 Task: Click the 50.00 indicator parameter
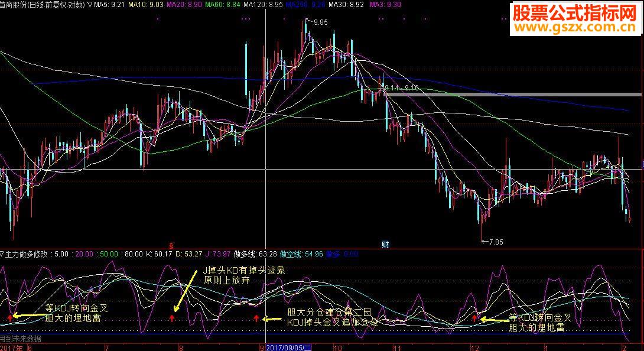[x=109, y=254]
